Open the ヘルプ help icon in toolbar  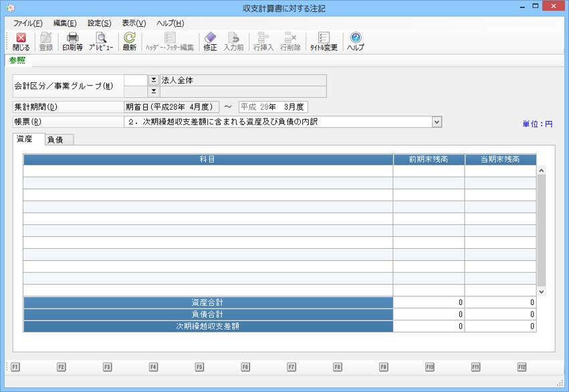tap(356, 42)
